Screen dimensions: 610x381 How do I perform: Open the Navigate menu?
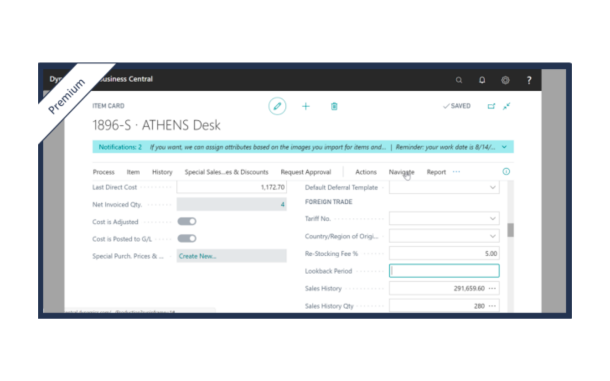click(401, 172)
